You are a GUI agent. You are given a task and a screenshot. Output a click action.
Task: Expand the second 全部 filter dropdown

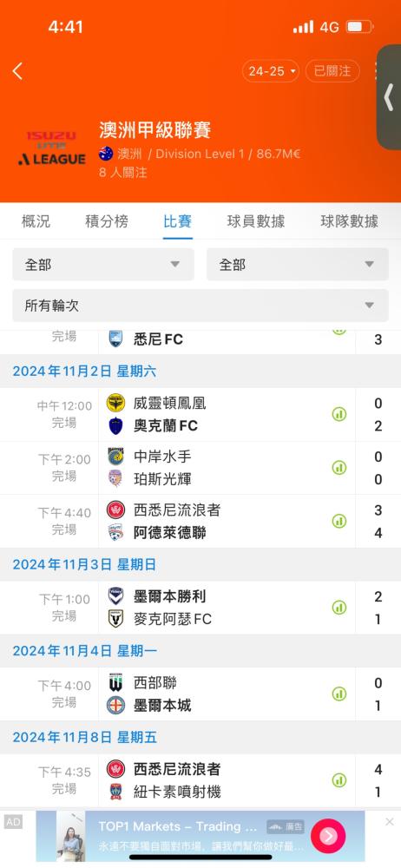pyautogui.click(x=298, y=264)
